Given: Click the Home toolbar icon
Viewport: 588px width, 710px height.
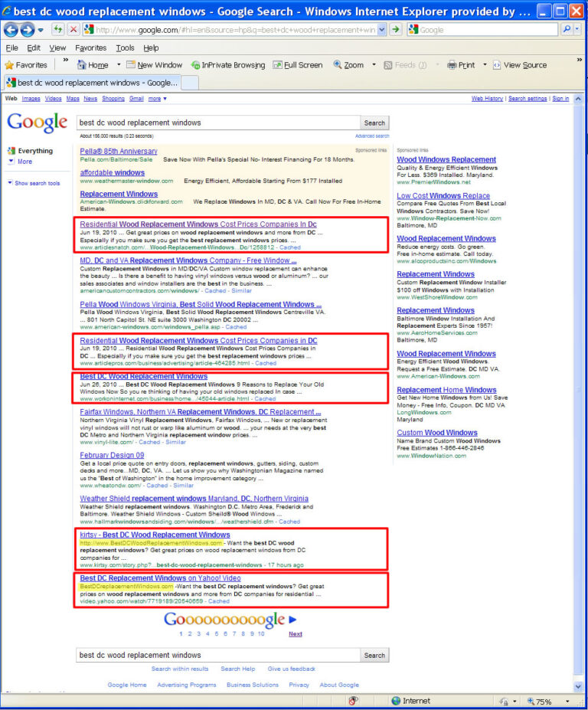Looking at the screenshot, I should [x=81, y=65].
